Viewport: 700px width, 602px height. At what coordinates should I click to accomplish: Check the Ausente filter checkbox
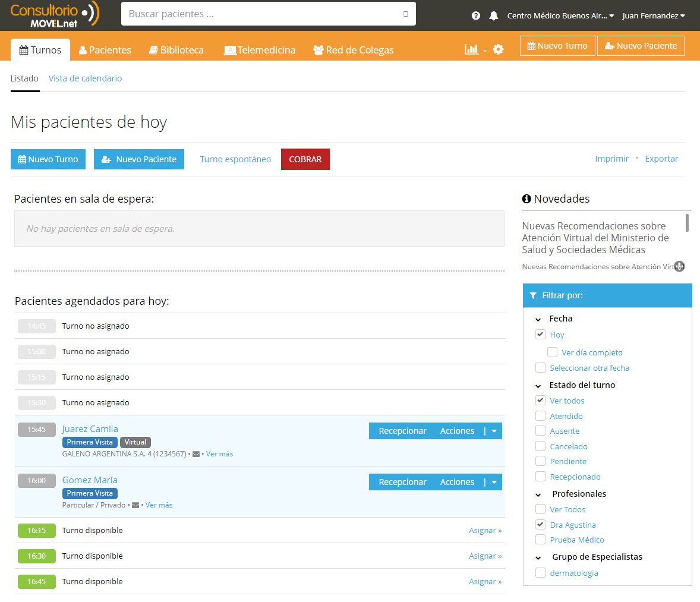pyautogui.click(x=540, y=431)
